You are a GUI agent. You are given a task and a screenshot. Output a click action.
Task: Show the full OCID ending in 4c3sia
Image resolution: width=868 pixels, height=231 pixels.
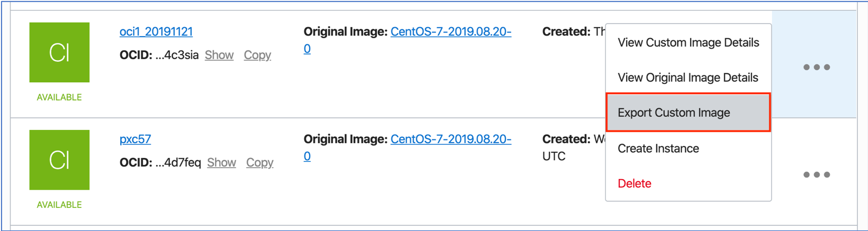(219, 55)
